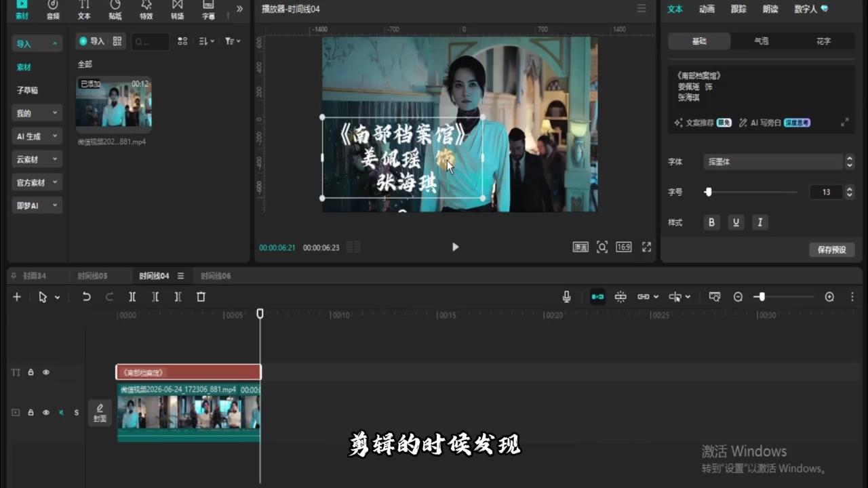Select the 子草稿 sidebar item

27,90
